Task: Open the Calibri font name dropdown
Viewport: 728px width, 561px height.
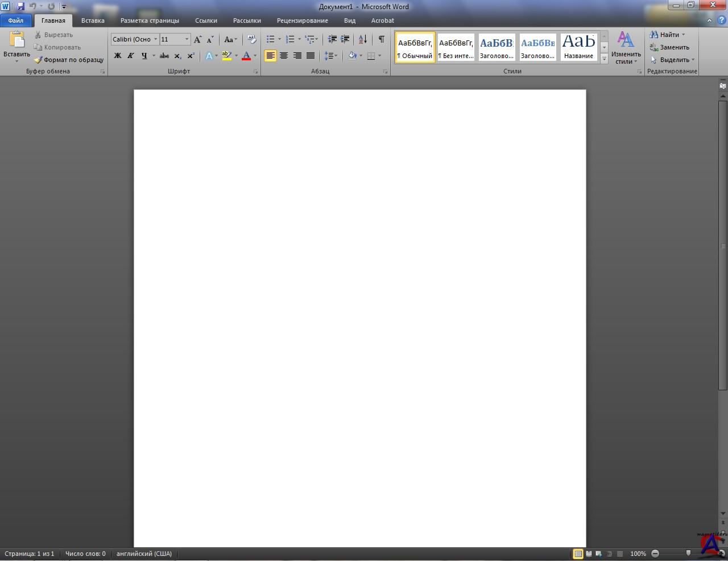Action: pos(155,39)
